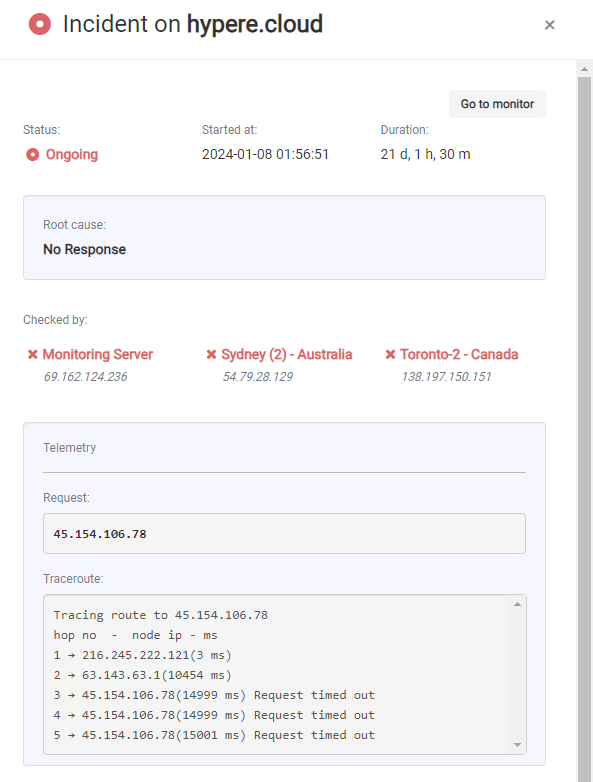
Task: Click the traceroute box scroll-up arrow
Action: [x=518, y=604]
